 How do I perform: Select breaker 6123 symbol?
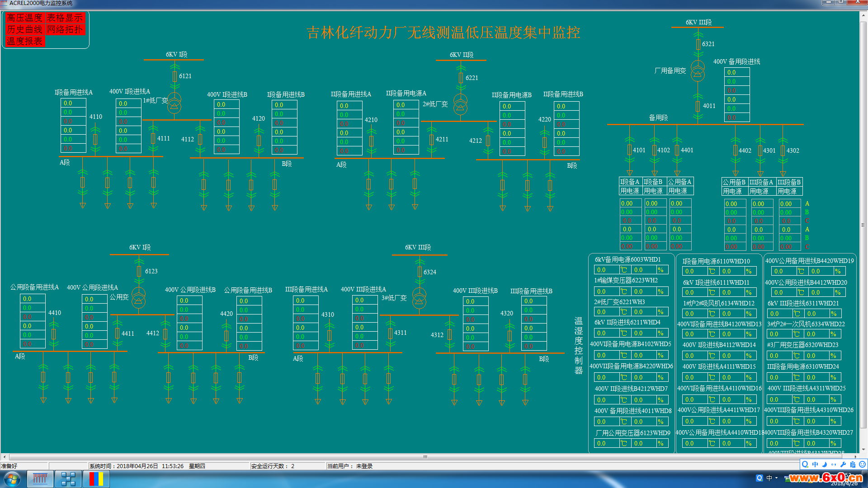pos(139,271)
